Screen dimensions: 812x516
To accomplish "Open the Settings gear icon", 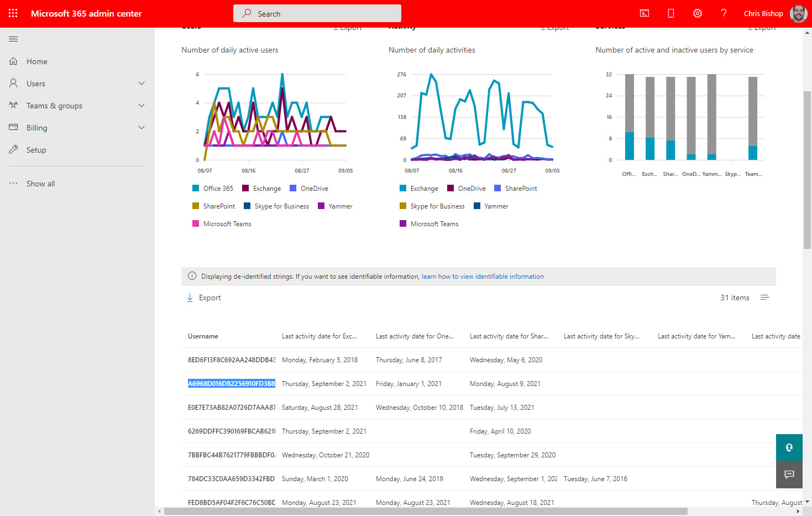I will tap(698, 13).
